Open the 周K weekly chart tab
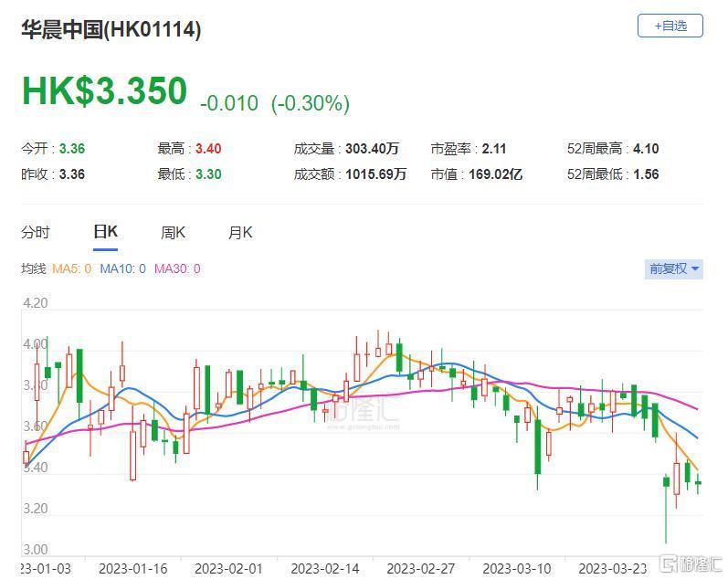Viewport: 728px width, 579px height. coord(173,232)
